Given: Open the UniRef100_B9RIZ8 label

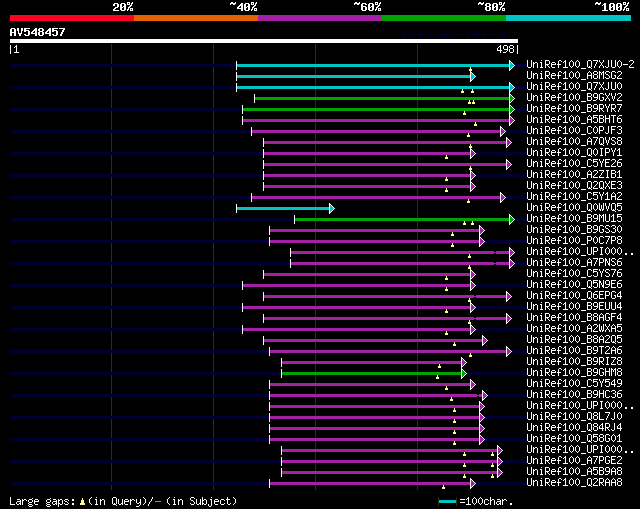Looking at the screenshot, I should pos(574,362).
